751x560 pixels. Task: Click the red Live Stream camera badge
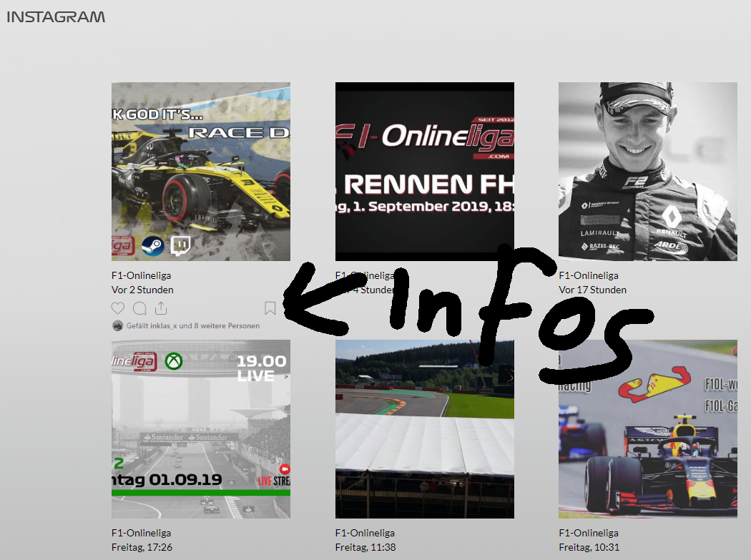[x=284, y=468]
